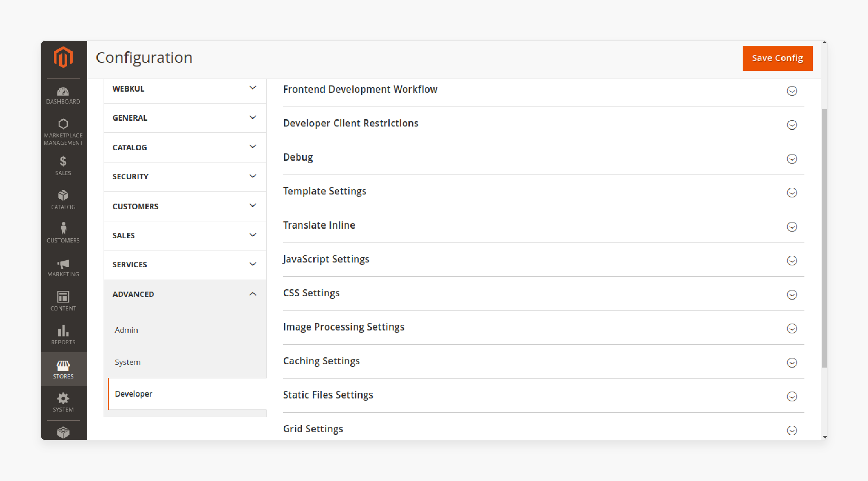Open the Developer Client Restrictions heading

pyautogui.click(x=351, y=123)
